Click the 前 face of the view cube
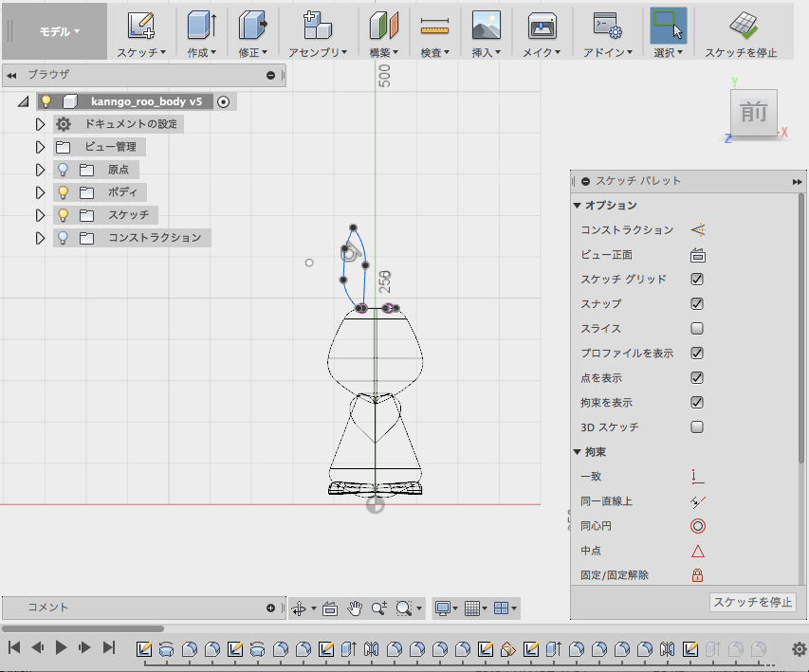The width and height of the screenshot is (809, 672). 754,112
